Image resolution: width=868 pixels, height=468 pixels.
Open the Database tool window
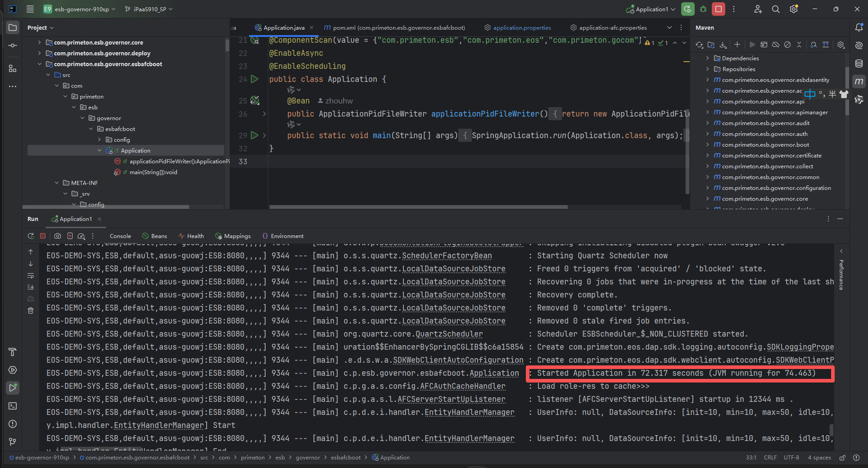pos(859,63)
